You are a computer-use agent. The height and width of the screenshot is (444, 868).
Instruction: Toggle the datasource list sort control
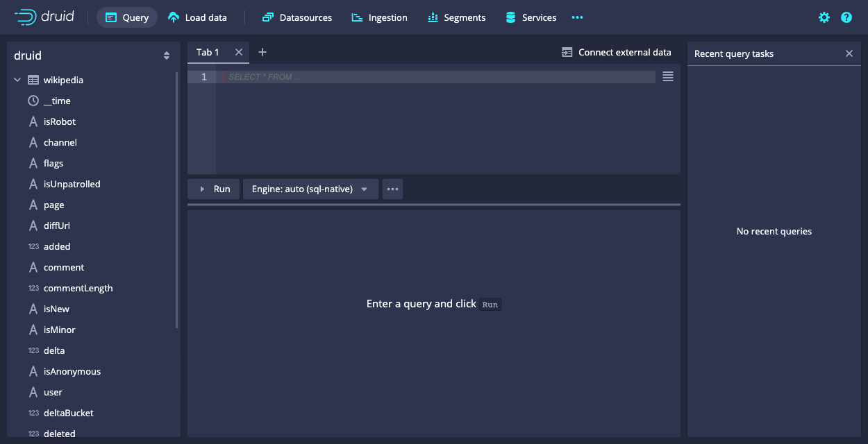pos(167,55)
